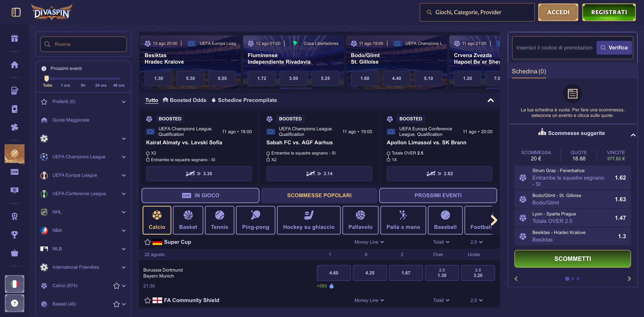Adjust the Prossimi eventi time slider handle
The image size is (644, 317).
tap(47, 79)
